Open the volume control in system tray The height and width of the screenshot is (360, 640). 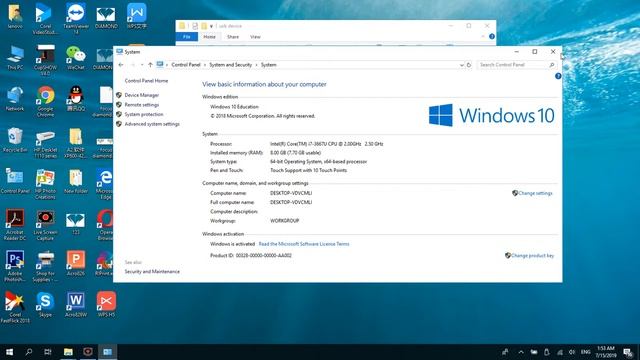click(572, 352)
